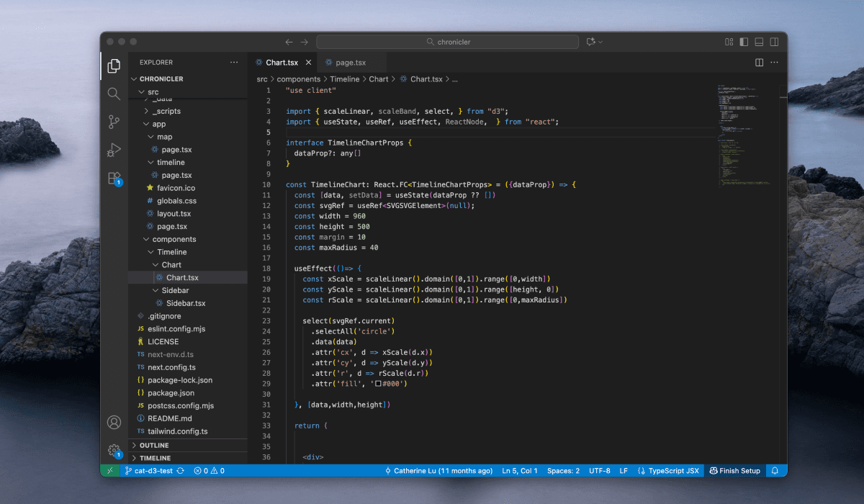Open the Source Control view
Image resolution: width=864 pixels, height=504 pixels.
tap(114, 122)
